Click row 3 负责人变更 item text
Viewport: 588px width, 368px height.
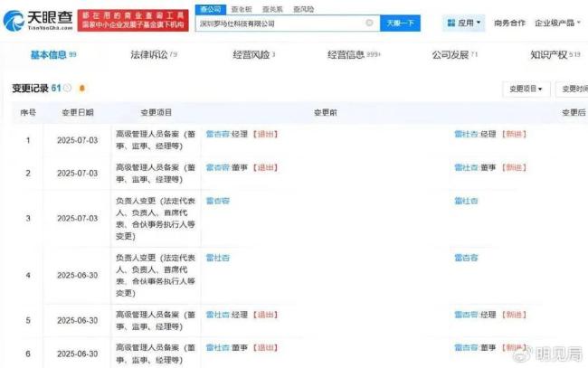[x=156, y=219]
